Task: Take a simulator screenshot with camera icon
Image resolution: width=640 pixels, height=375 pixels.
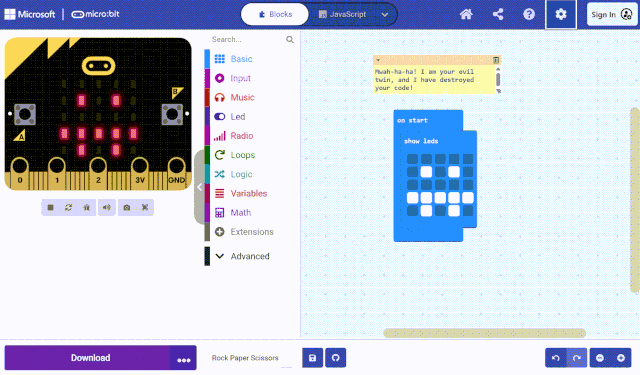Action: (127, 208)
